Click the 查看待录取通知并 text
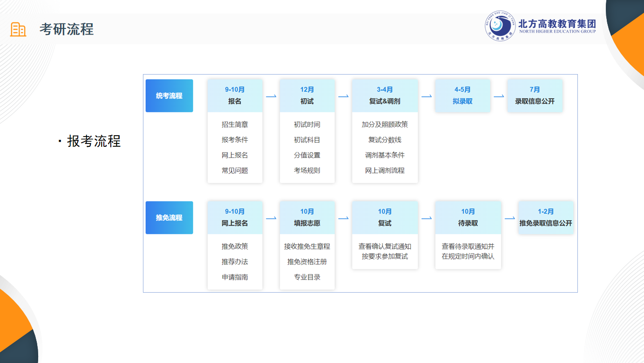This screenshot has height=363, width=644. [468, 247]
